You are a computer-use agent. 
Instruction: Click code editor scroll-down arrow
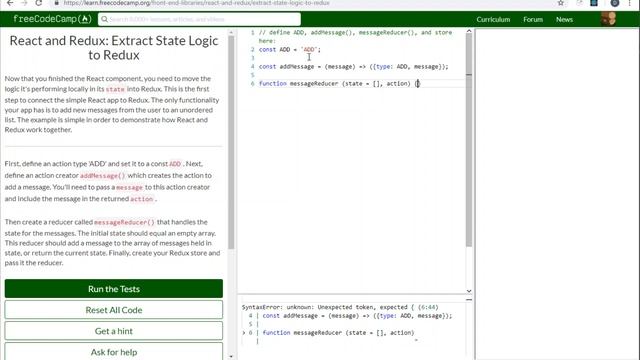pyautogui.click(x=469, y=291)
